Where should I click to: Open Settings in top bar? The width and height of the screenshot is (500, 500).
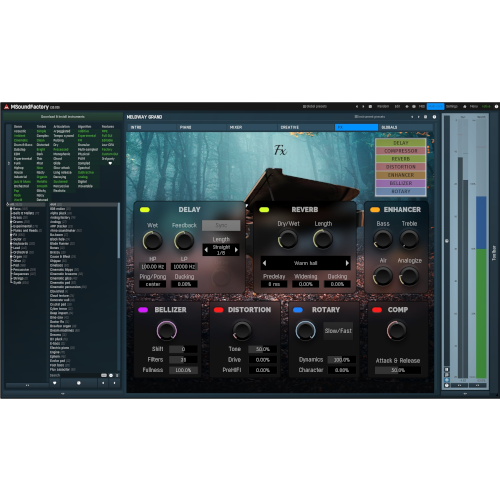(452, 107)
